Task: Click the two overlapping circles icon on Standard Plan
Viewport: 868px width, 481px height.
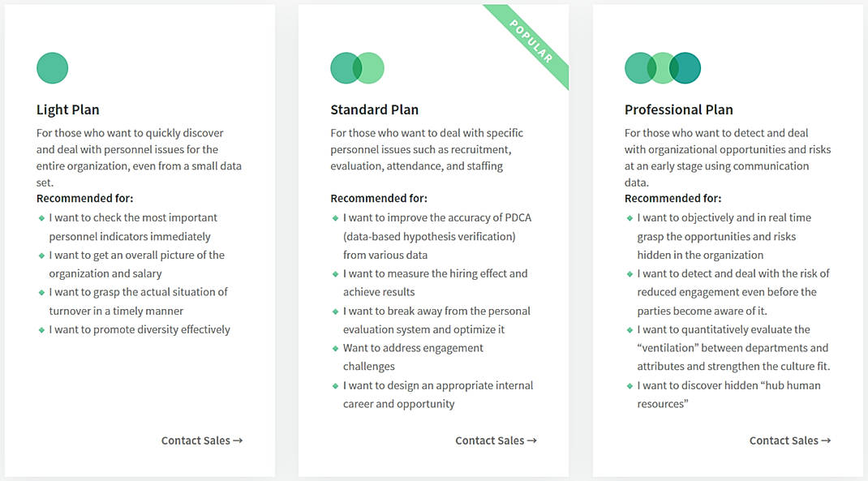Action: (357, 67)
